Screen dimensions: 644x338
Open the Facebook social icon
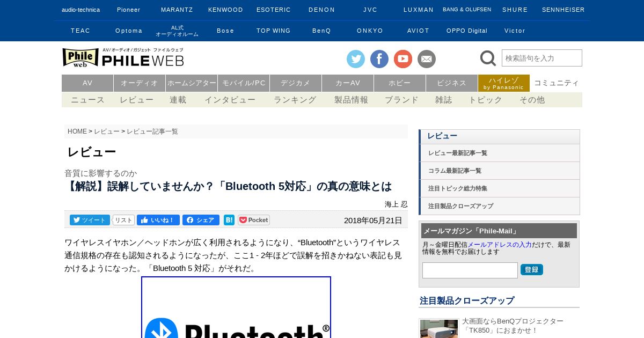[379, 59]
